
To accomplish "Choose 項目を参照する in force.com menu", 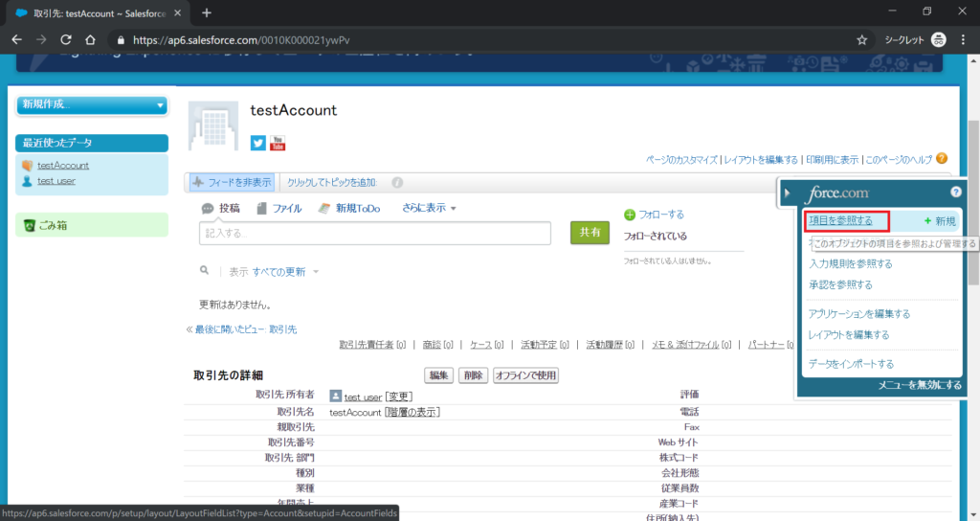I will click(840, 221).
